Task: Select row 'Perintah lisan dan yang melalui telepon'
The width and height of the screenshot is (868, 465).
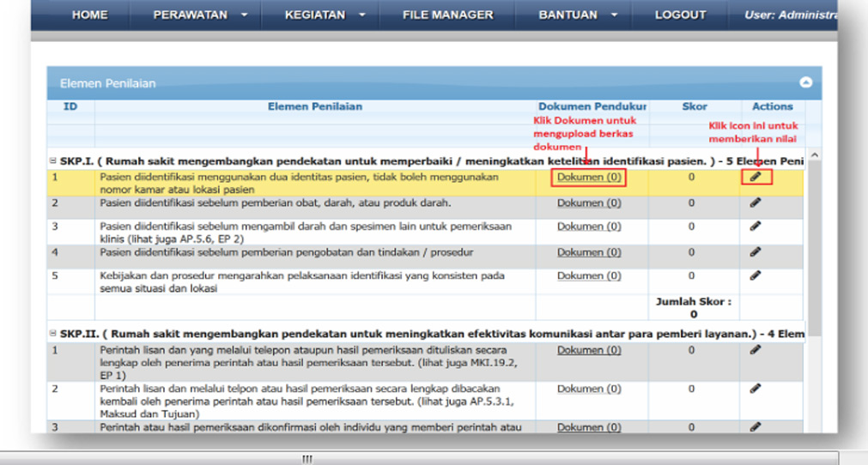Action: [425, 362]
